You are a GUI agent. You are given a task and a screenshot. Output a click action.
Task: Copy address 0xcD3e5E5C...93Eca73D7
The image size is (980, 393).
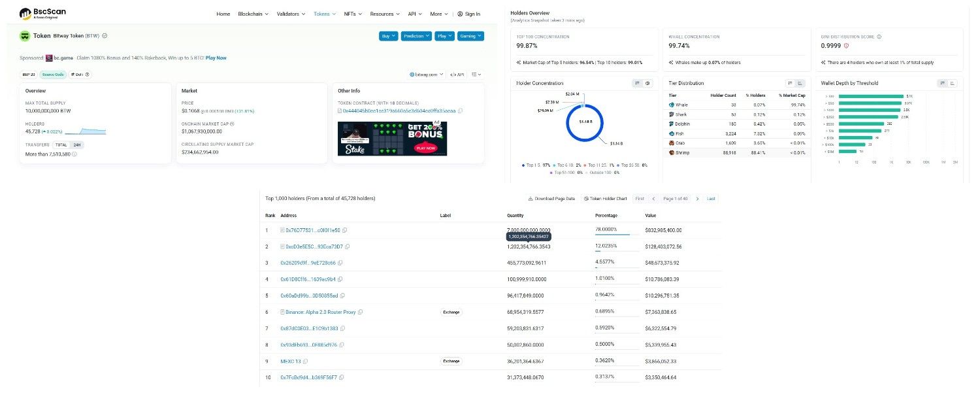tap(347, 247)
